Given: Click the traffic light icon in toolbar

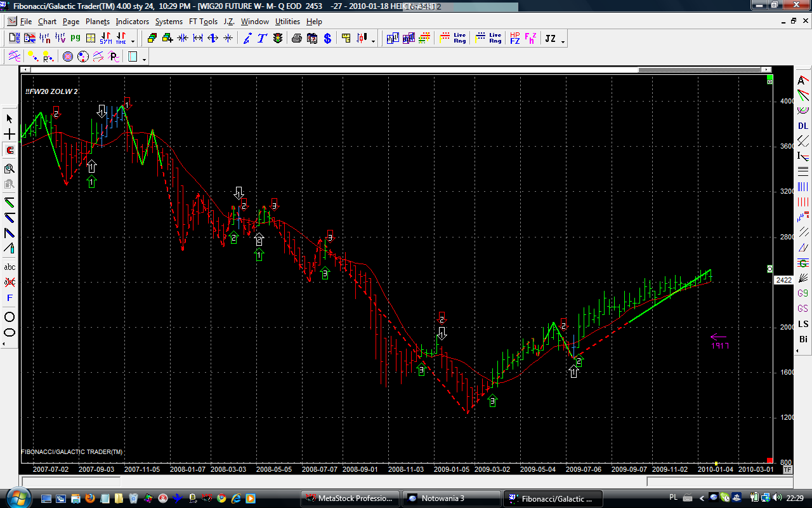Looking at the screenshot, I should [278, 39].
